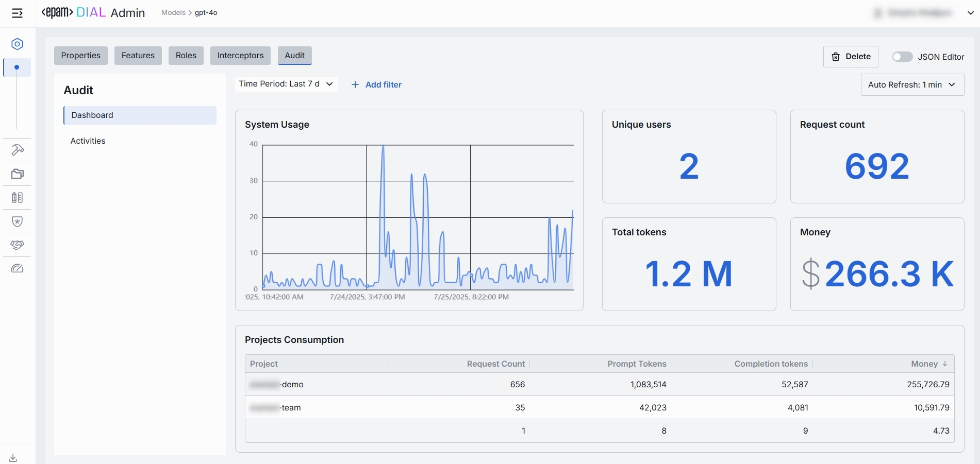The height and width of the screenshot is (464, 980).
Task: Click the demo project row name
Action: pos(277,385)
